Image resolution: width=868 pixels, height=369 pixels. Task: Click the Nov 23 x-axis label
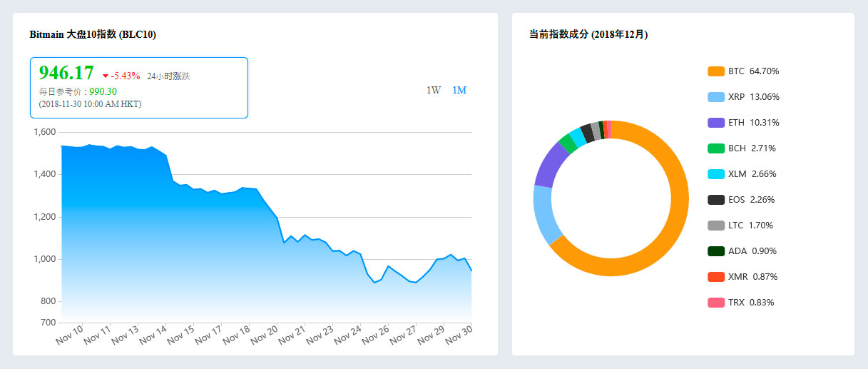click(320, 335)
